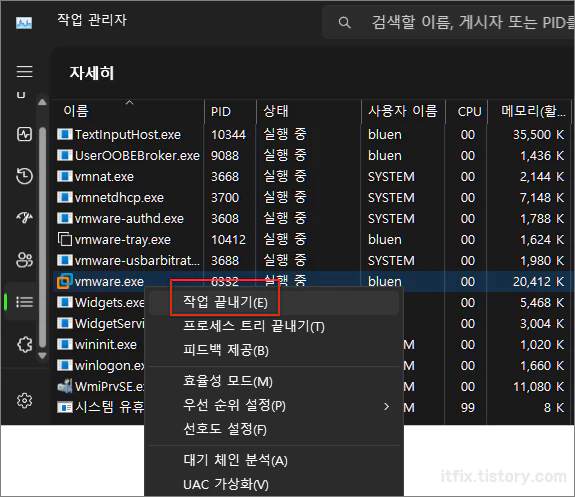Click the 자세히 page heading

coord(92,73)
